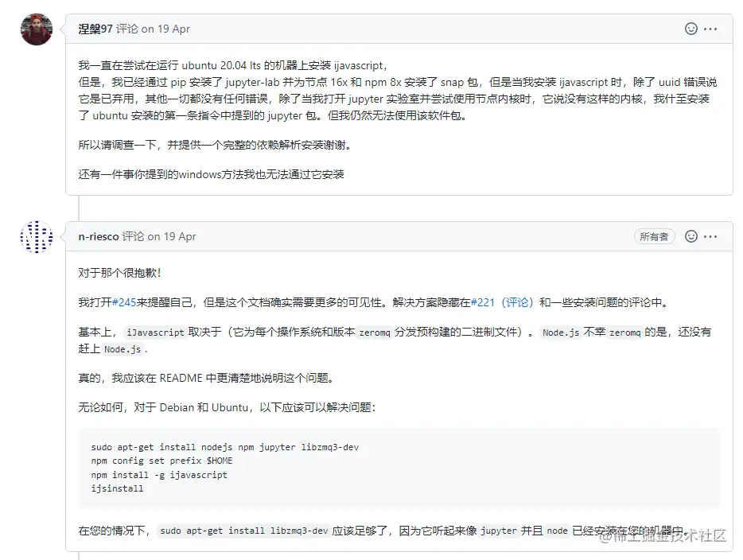Click n-riesco's identicon avatar
Image resolution: width=743 pixels, height=560 pixels.
tap(36, 237)
